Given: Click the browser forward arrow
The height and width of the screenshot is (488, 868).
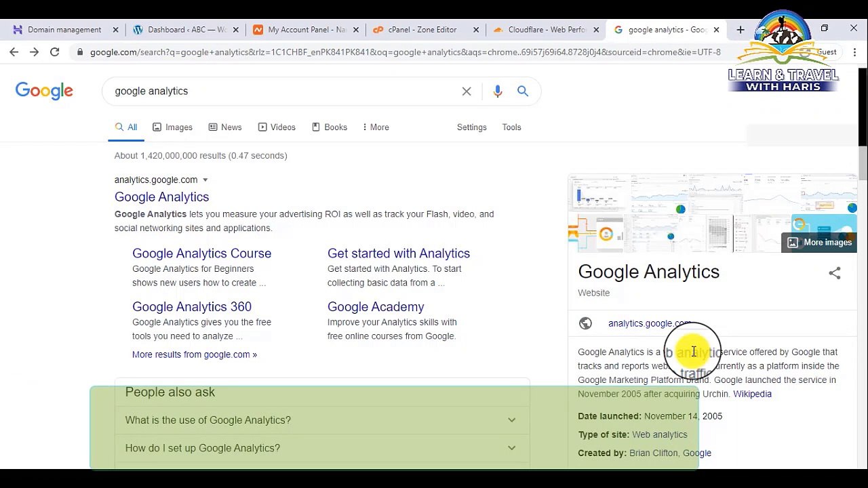Looking at the screenshot, I should tap(35, 52).
